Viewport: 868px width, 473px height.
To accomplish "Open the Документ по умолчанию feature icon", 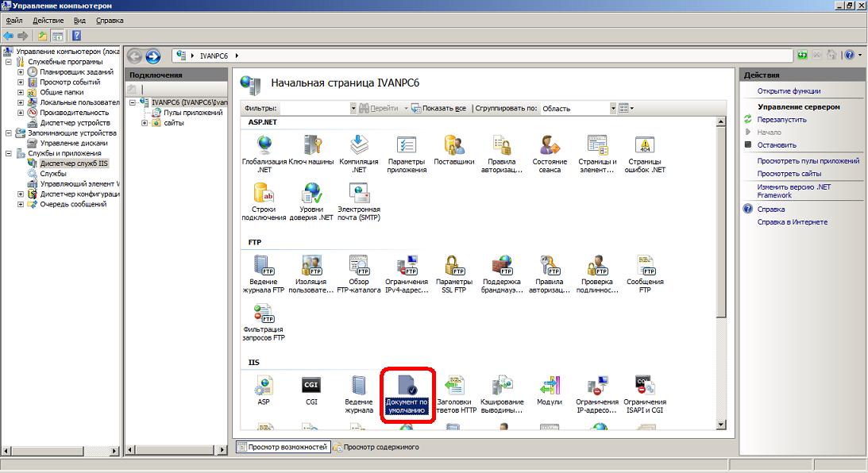I will click(407, 394).
